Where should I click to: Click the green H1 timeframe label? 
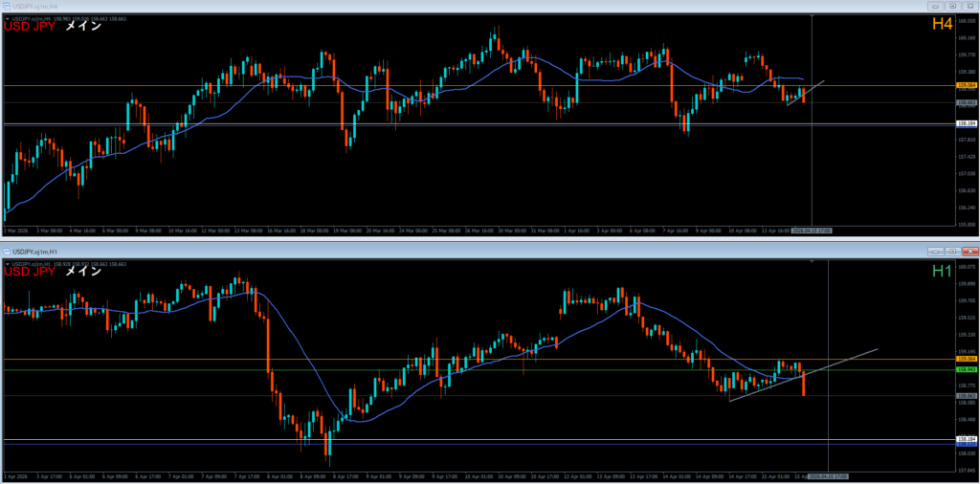click(941, 272)
